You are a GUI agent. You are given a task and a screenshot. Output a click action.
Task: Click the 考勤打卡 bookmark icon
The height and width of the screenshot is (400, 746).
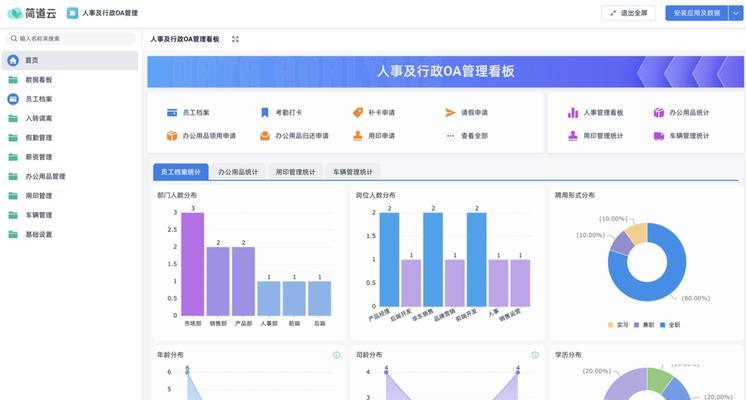coord(265,113)
